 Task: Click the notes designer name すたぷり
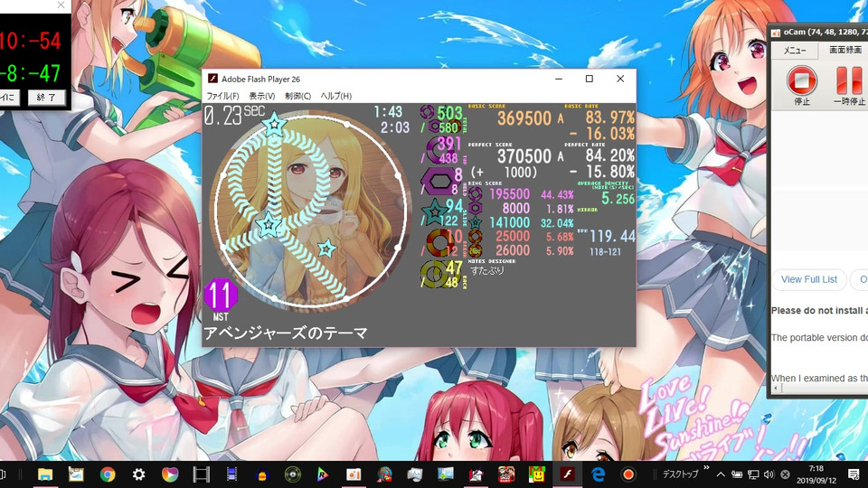pos(487,271)
